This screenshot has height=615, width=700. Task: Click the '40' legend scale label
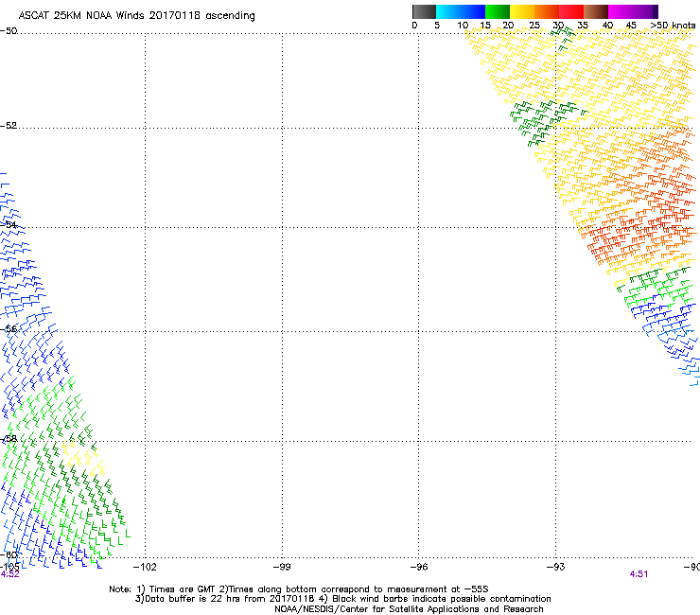(607, 26)
